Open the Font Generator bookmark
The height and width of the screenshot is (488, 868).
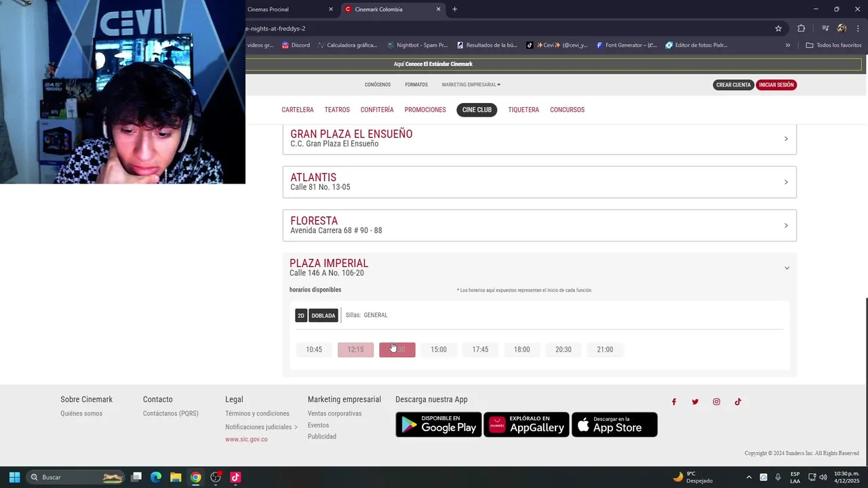click(x=627, y=45)
